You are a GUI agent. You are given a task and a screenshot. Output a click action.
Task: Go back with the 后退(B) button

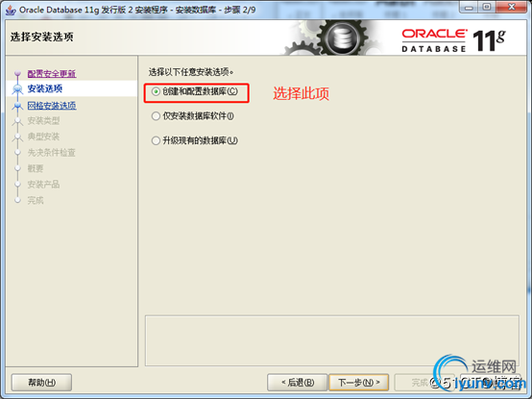coord(298,383)
